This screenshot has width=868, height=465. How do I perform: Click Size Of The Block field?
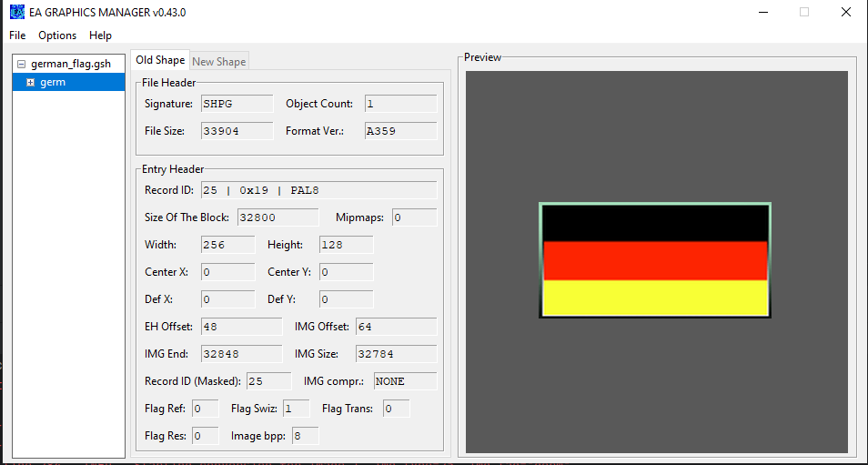pos(278,217)
